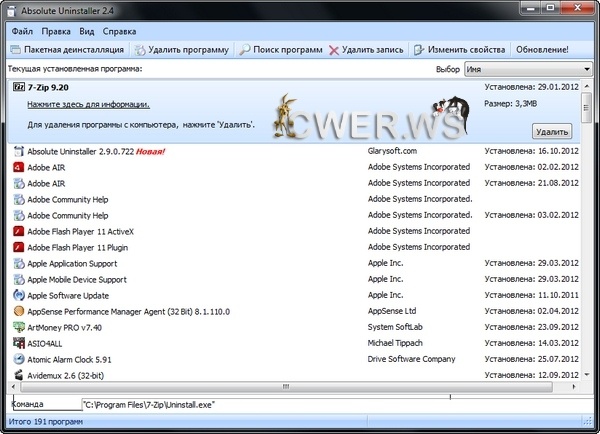Click the Поиск программ magnifier icon
The height and width of the screenshot is (434, 600).
(x=245, y=49)
